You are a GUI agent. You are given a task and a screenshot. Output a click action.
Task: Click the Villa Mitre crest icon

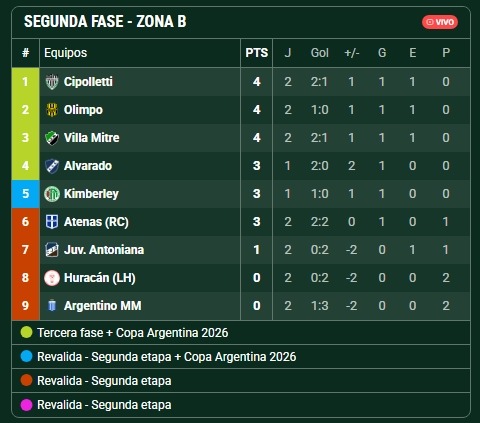click(x=52, y=138)
